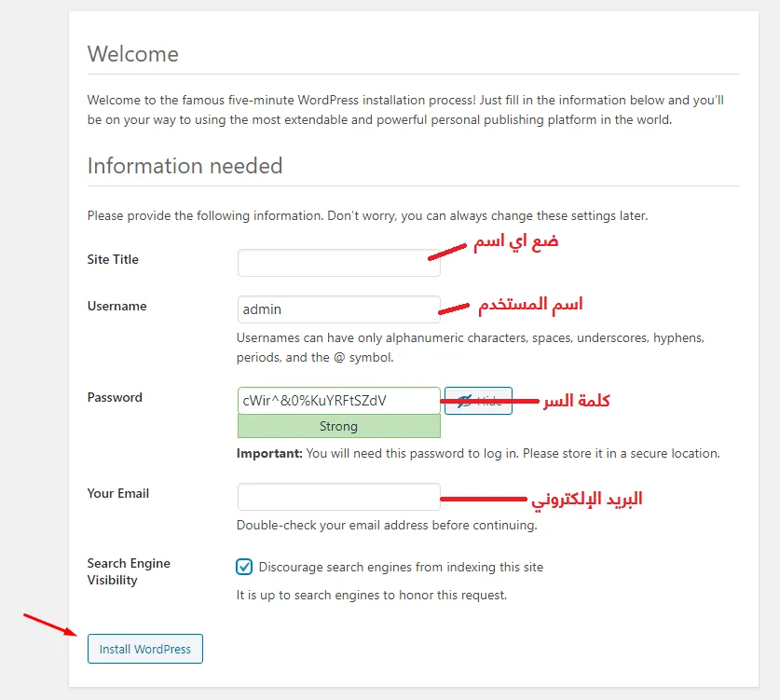Click the Username label

point(116,306)
